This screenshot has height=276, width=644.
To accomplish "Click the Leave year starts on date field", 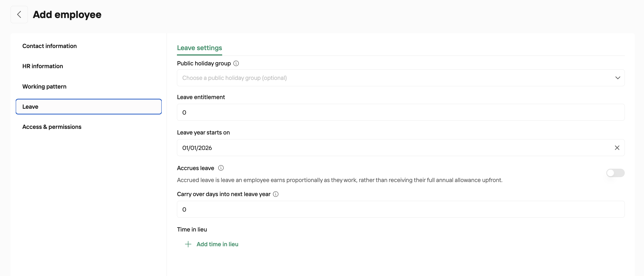I will click(x=401, y=148).
